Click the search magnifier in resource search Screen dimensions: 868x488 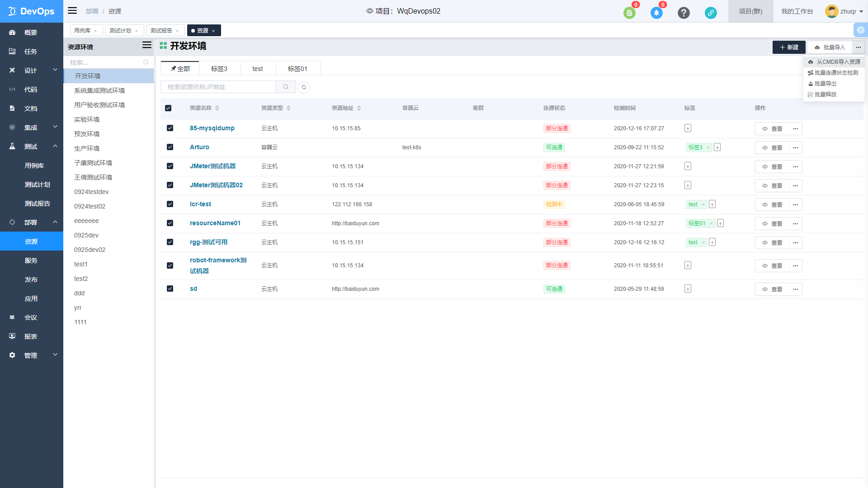[x=286, y=87]
